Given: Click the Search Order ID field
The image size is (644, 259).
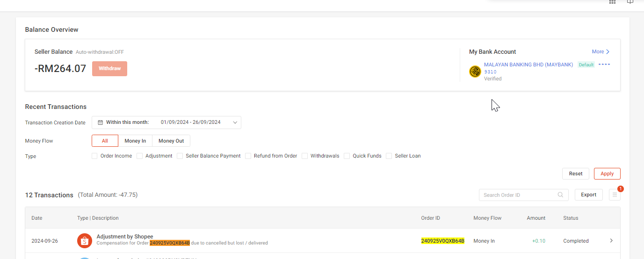Looking at the screenshot, I should click(518, 195).
